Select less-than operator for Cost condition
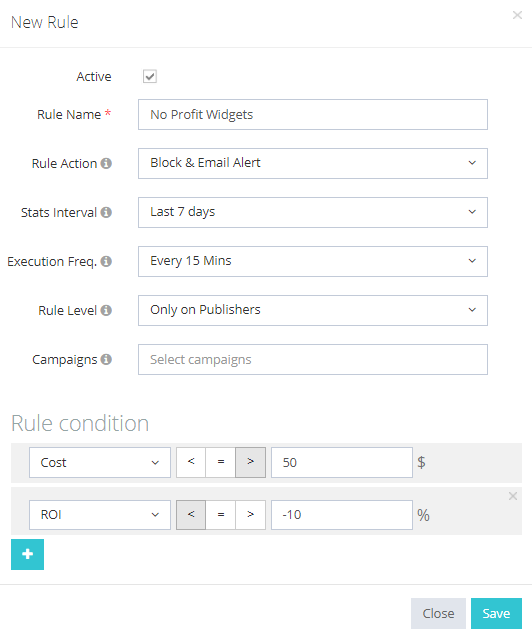The width and height of the screenshot is (532, 640). (191, 462)
